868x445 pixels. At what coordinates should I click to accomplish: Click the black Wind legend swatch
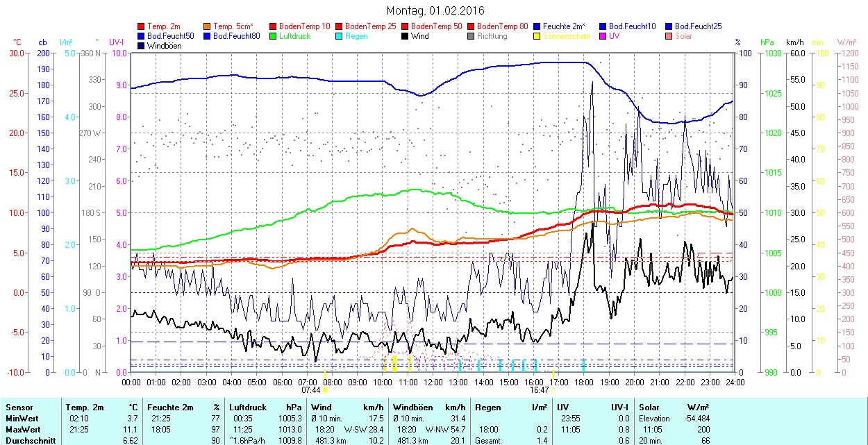(x=406, y=36)
